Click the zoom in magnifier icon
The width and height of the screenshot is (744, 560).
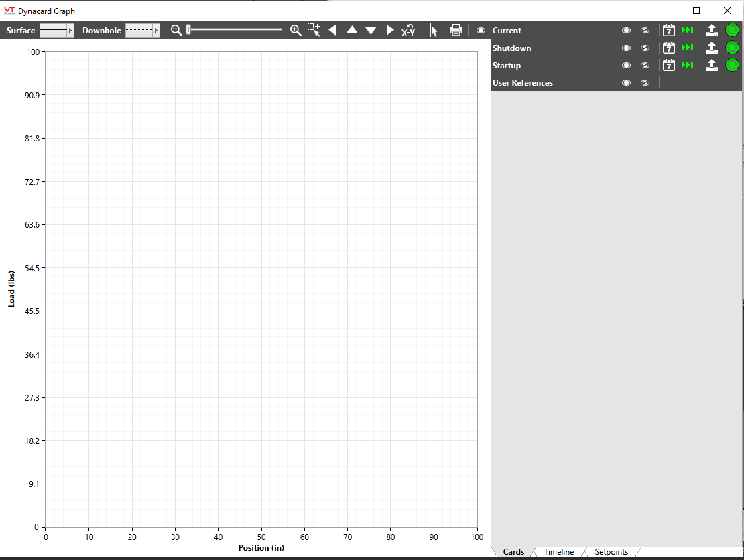click(296, 30)
